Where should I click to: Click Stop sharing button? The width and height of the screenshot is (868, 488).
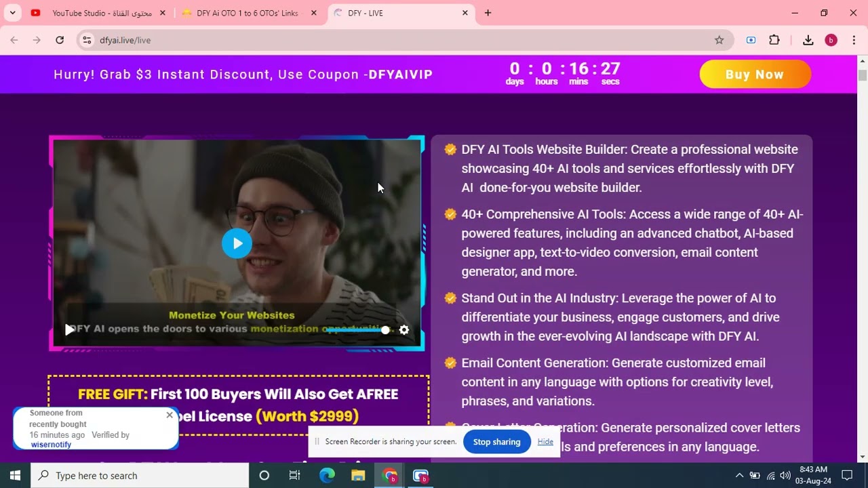coord(497,442)
